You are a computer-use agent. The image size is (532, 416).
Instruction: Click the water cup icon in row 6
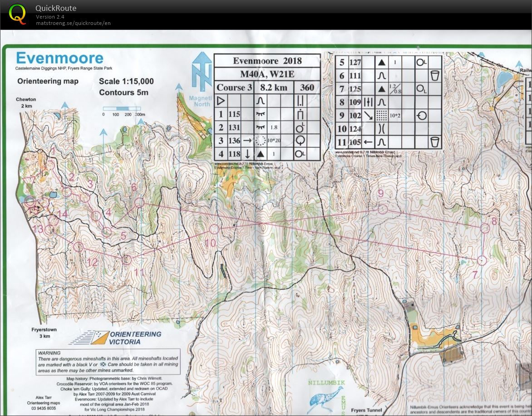pyautogui.click(x=435, y=75)
